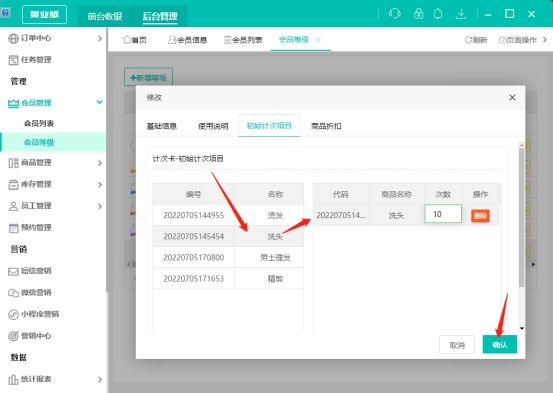Select the 烫发 row 20220705144955
Viewport: 553px width, 393px height.
click(x=228, y=215)
